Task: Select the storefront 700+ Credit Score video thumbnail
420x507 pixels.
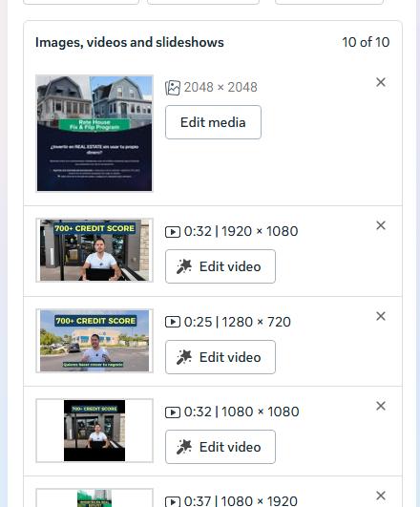Action: (x=94, y=250)
